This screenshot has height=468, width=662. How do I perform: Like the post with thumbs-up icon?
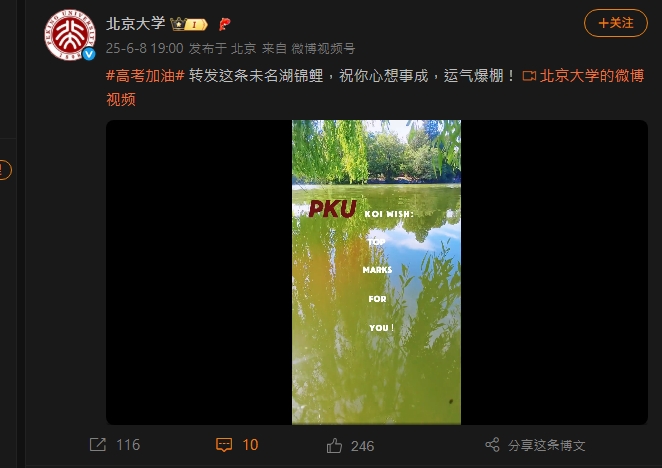[334, 446]
